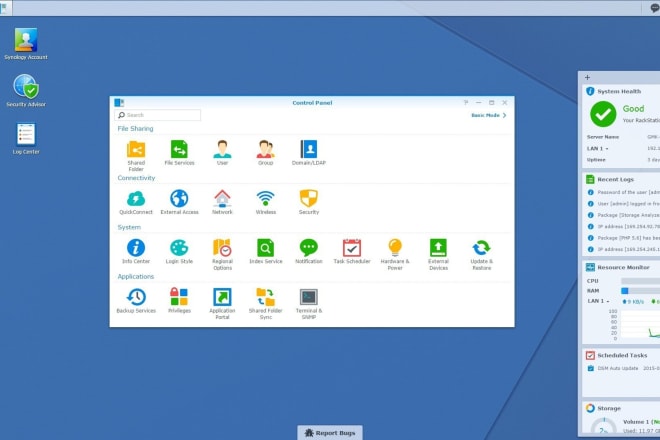Open External Devices settings
Image resolution: width=660 pixels, height=440 pixels.
tap(438, 254)
